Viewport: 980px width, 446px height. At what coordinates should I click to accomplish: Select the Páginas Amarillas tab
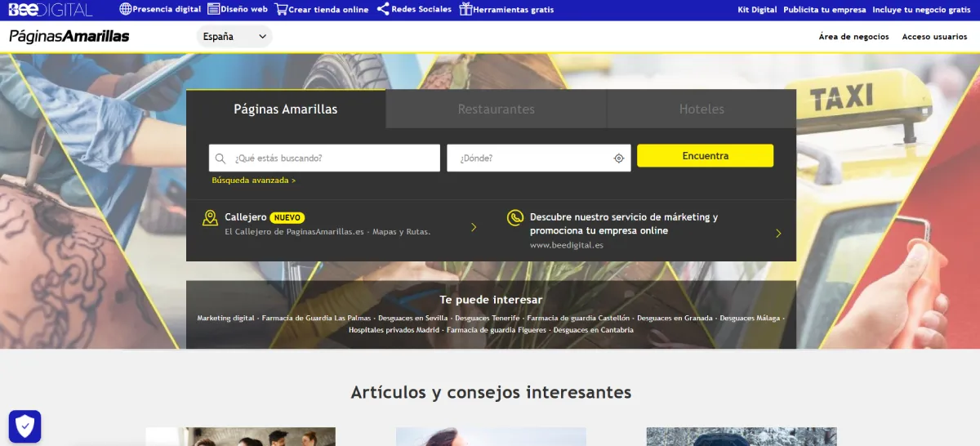[286, 109]
